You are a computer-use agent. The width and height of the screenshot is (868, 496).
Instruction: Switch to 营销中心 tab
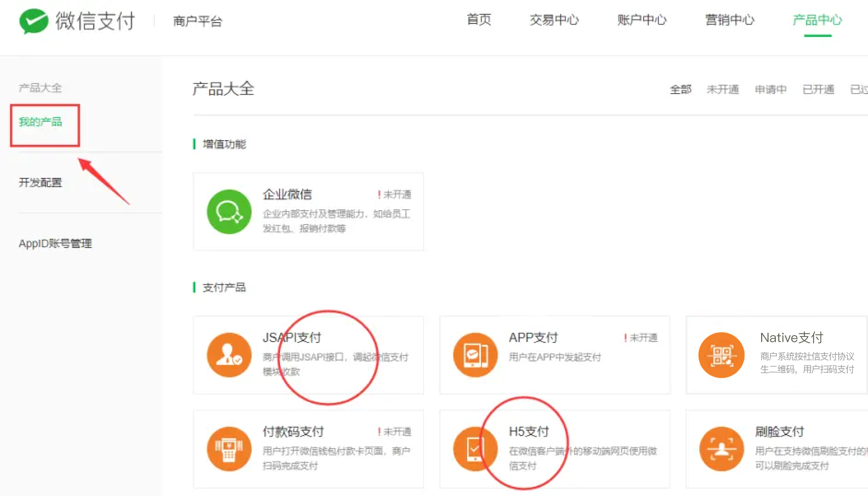pos(730,20)
